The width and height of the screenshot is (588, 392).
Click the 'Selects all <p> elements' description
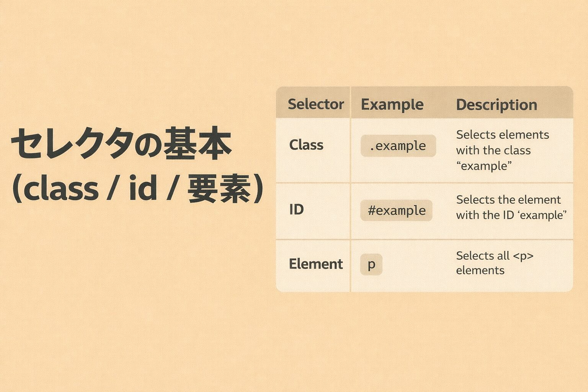click(495, 263)
